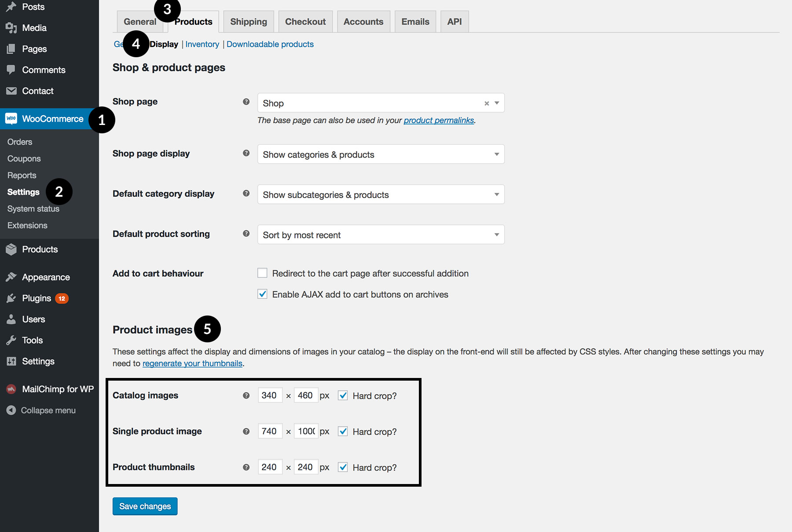Switch to the Shipping tab

click(249, 22)
